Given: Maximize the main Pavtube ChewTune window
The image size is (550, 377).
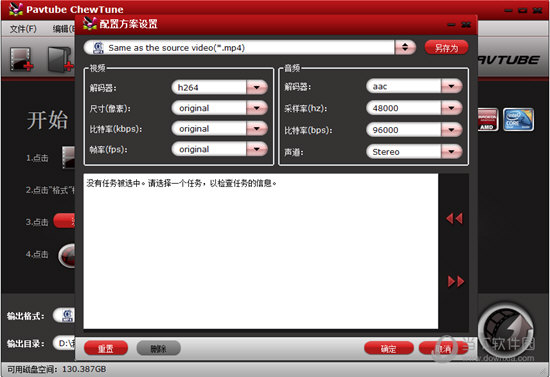Looking at the screenshot, I should click(523, 11).
